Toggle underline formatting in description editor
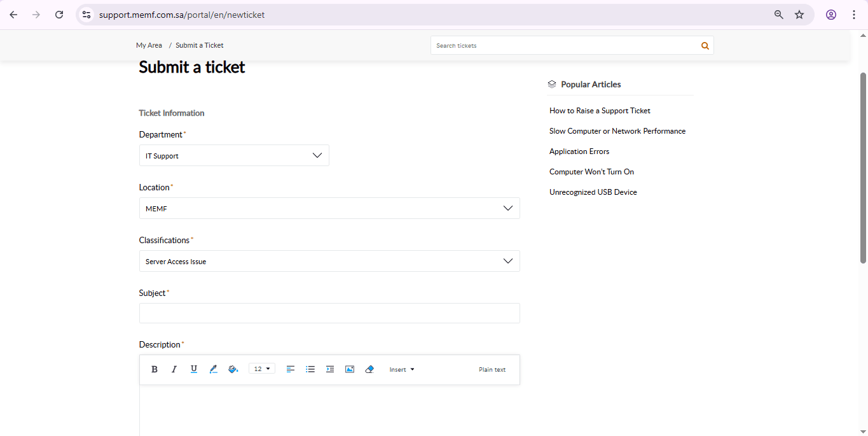The width and height of the screenshot is (868, 436). (x=194, y=369)
